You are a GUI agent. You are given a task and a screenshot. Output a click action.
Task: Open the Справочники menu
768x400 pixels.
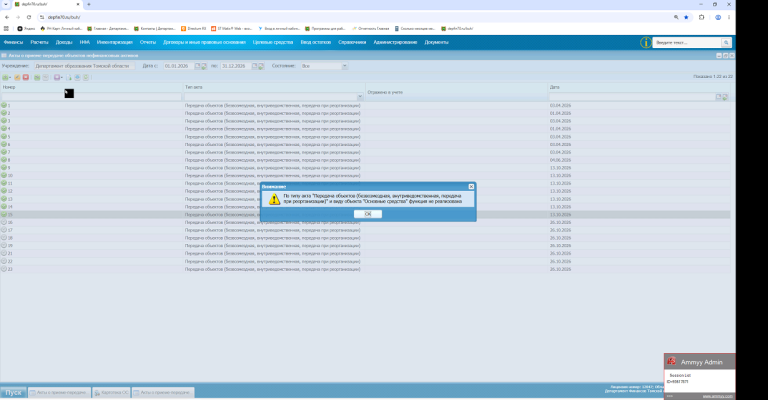click(352, 43)
